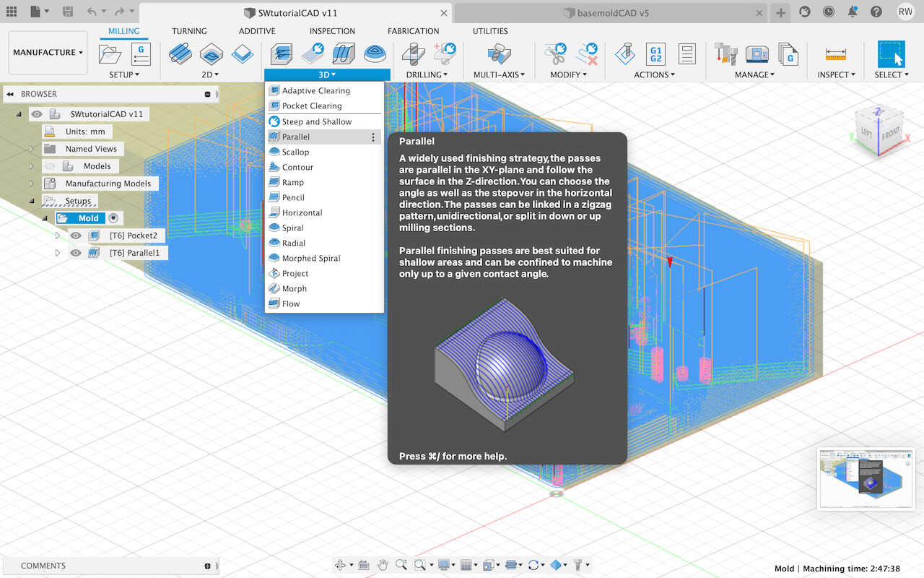Open the DRILLING dropdown
Viewport: 924px width, 578px height.
coord(427,75)
